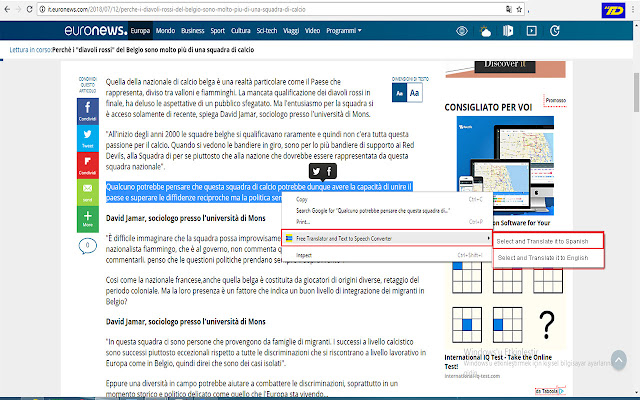Screen dimensions: 640x400
Task: Click the Promosso label
Action: [556, 100]
